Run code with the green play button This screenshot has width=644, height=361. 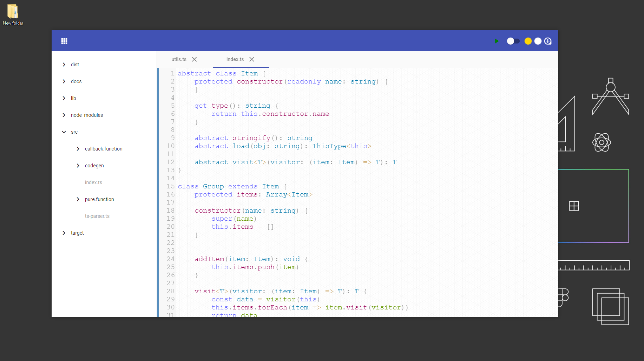pyautogui.click(x=497, y=41)
